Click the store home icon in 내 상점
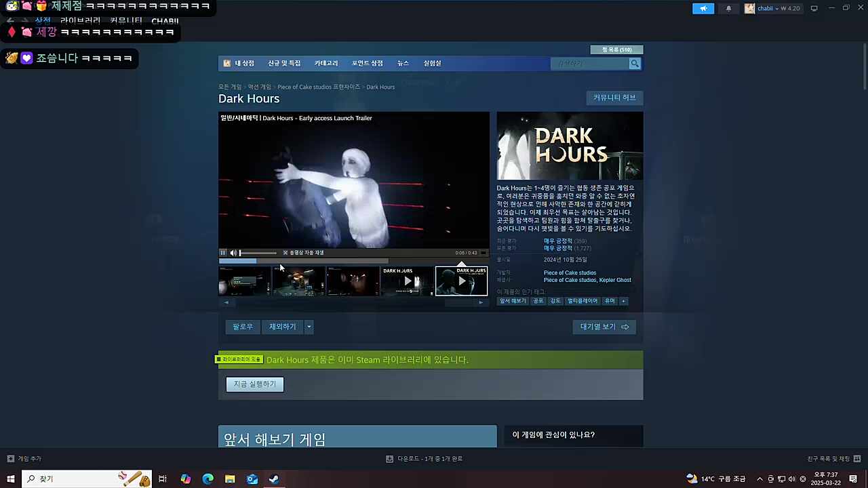This screenshot has height=488, width=868. pyautogui.click(x=227, y=64)
